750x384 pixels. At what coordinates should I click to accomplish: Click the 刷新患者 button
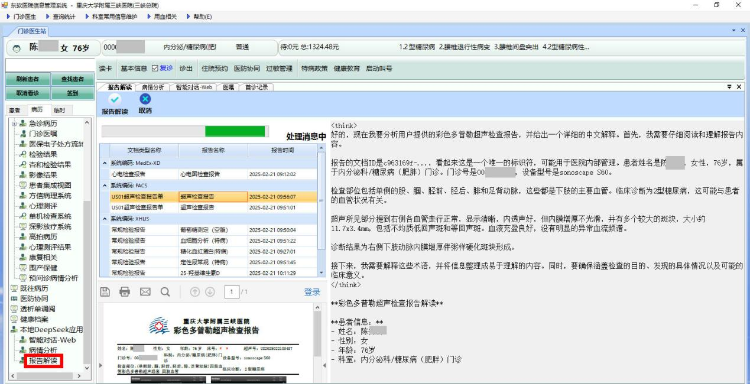[27, 79]
